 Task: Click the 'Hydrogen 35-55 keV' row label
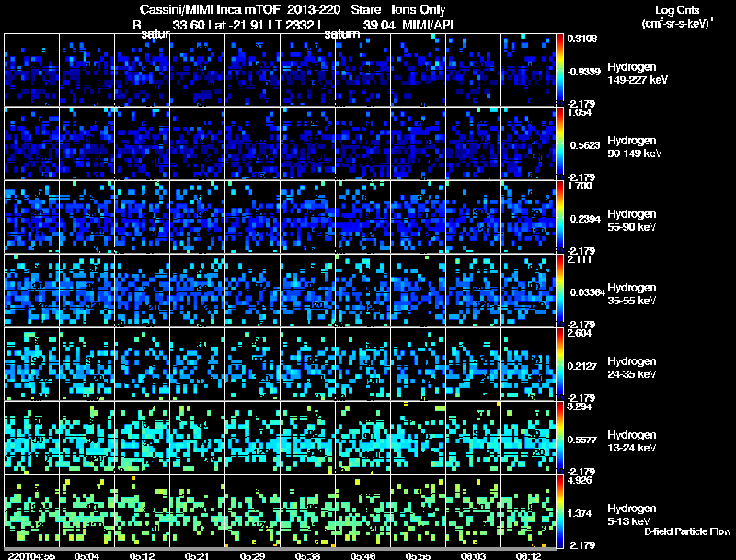(x=632, y=294)
